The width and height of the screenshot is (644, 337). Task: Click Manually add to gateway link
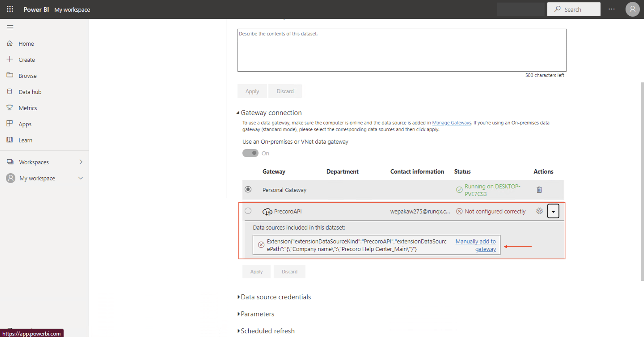475,245
